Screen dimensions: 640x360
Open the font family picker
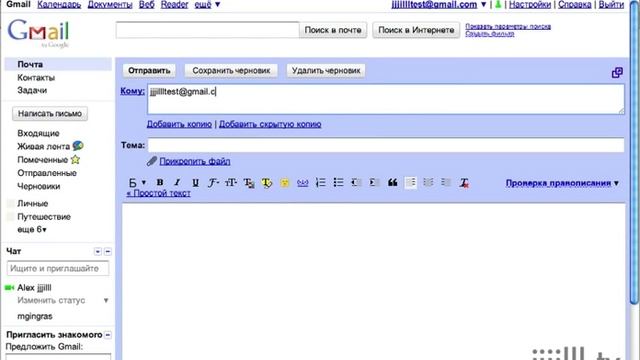point(213,182)
